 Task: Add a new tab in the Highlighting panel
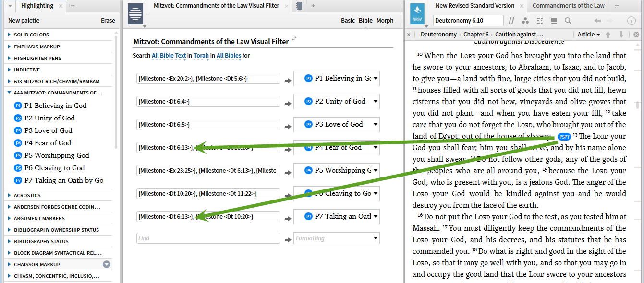(x=73, y=6)
